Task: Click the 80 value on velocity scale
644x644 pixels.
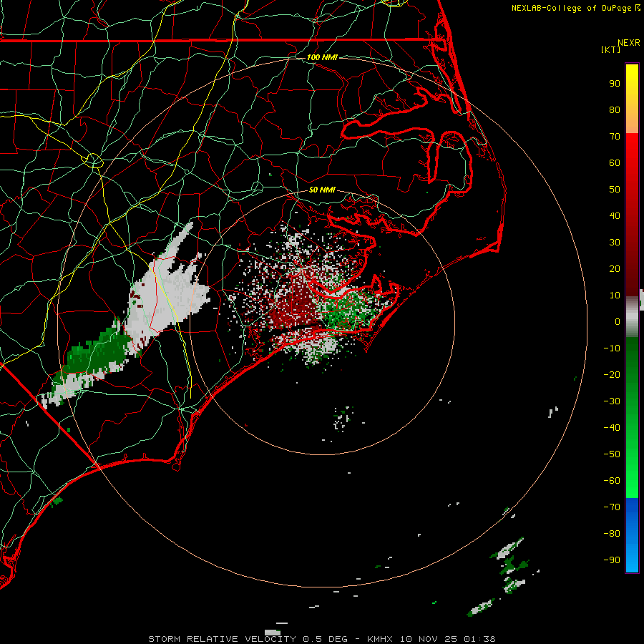Action: click(615, 110)
